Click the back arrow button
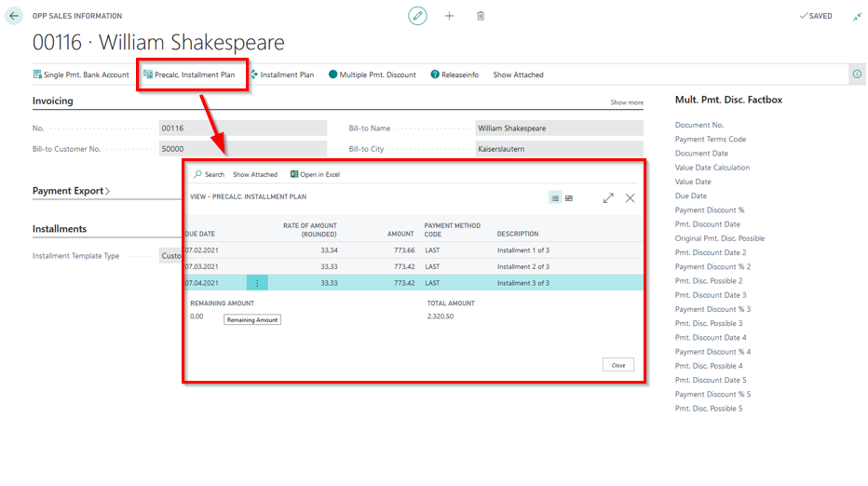The image size is (868, 486). point(14,16)
